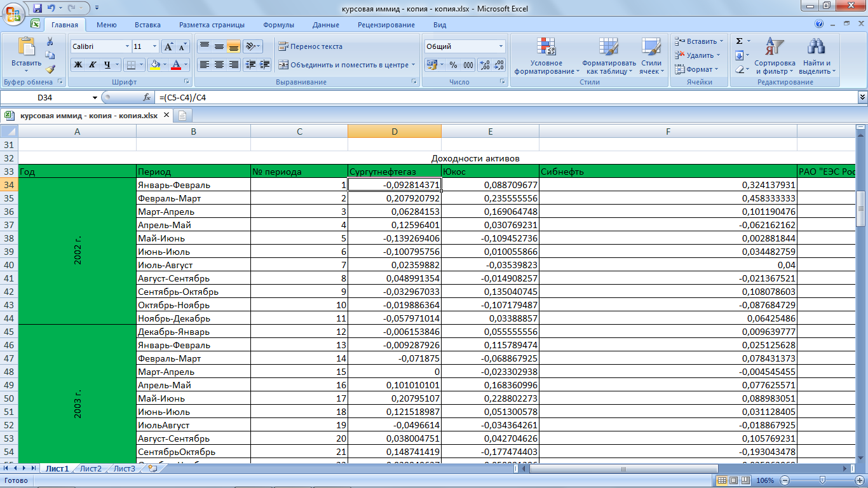Click the Cut scissors icon
The image size is (868, 488).
click(51, 41)
